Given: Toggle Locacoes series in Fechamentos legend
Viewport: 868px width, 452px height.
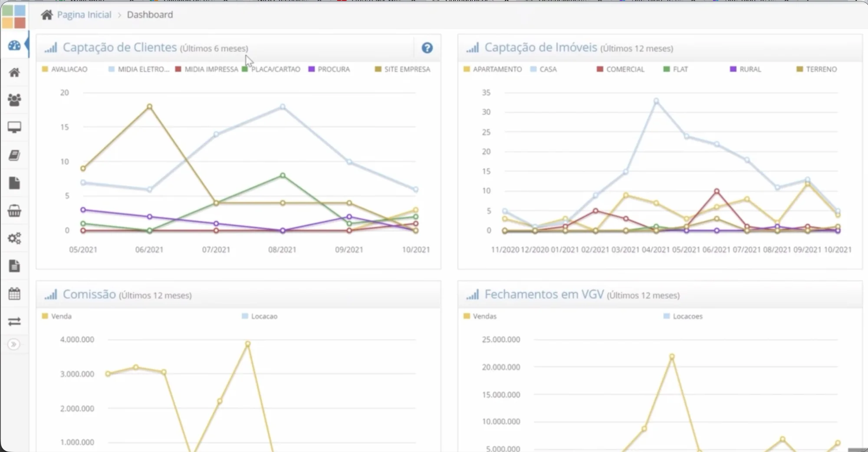Looking at the screenshot, I should point(683,316).
